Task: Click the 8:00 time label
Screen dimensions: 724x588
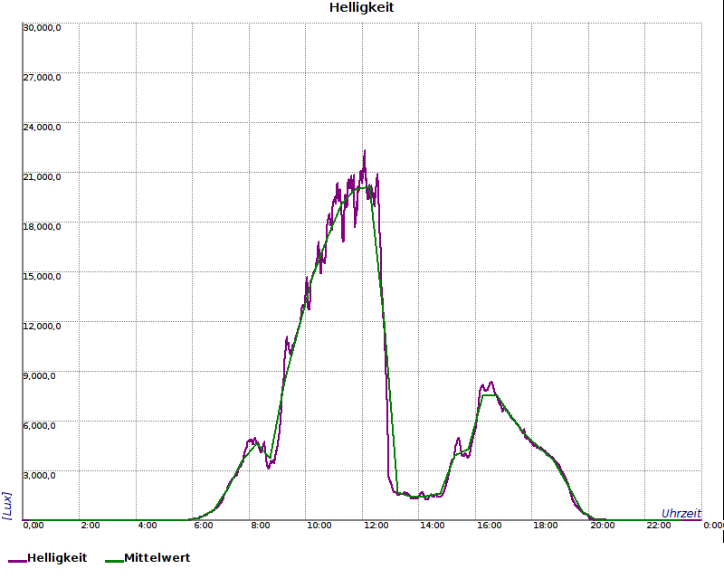Action: click(x=261, y=526)
